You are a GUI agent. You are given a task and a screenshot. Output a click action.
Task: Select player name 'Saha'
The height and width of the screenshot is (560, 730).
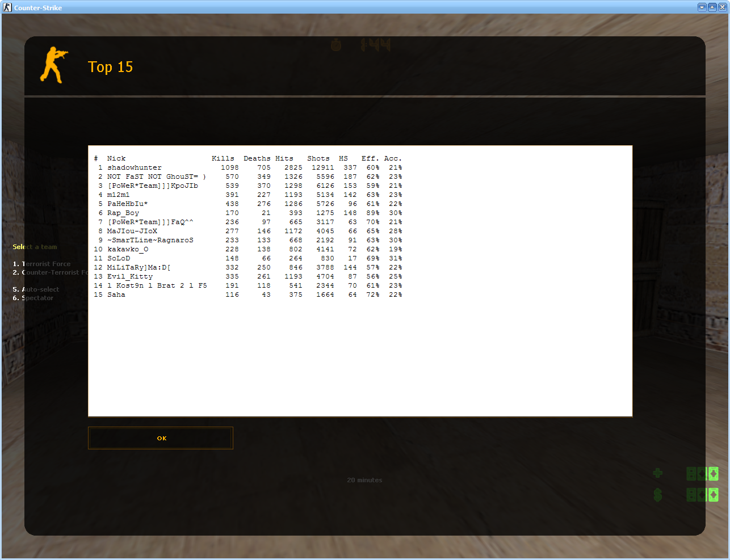pyautogui.click(x=116, y=294)
